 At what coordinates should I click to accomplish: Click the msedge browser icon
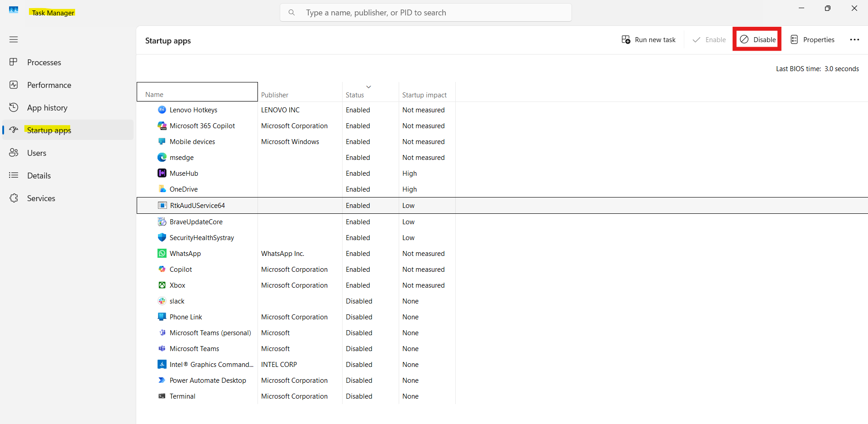162,157
